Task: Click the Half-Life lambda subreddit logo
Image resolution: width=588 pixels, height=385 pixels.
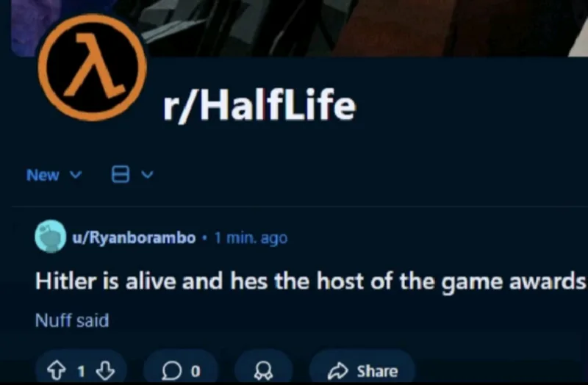Action: click(93, 68)
